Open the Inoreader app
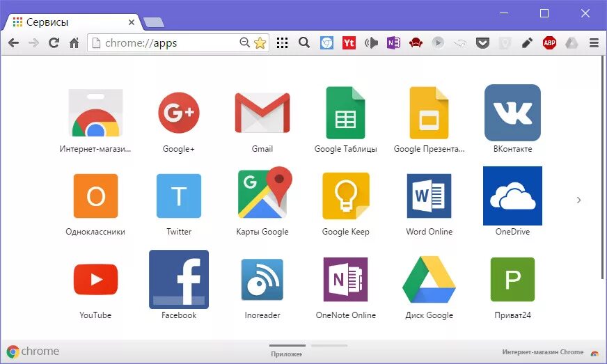The height and width of the screenshot is (364, 607). pos(262,279)
